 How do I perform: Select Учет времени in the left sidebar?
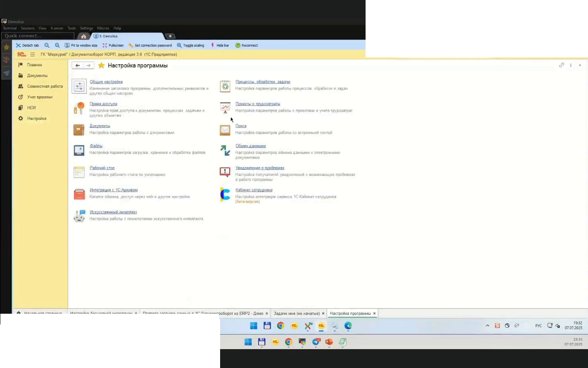click(40, 97)
